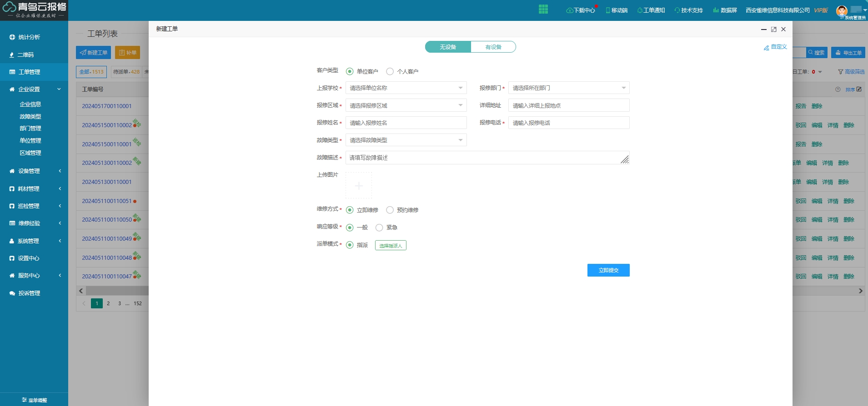Click the upload image plus box
868x406 pixels.
click(359, 185)
